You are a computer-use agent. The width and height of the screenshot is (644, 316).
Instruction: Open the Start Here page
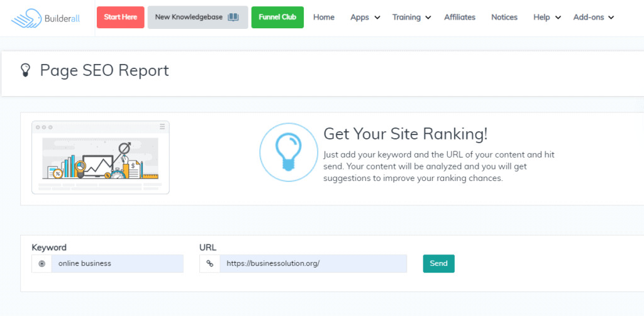click(x=120, y=17)
